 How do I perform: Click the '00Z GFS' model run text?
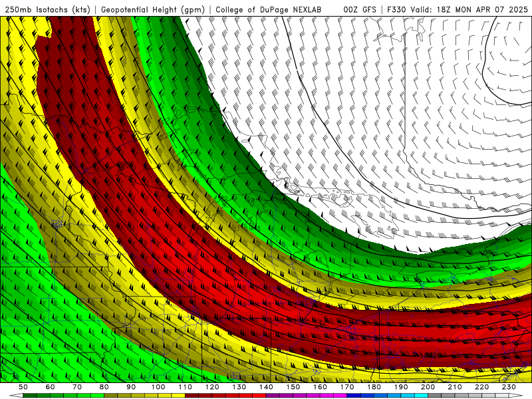tap(360, 9)
